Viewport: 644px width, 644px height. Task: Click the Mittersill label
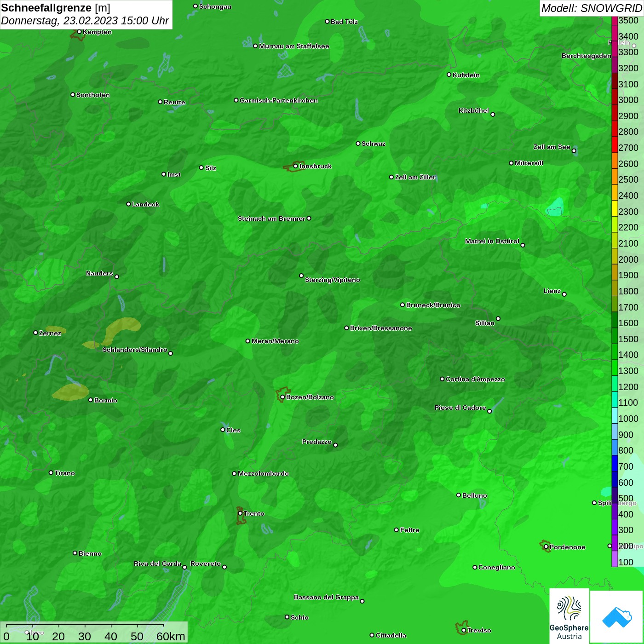point(529,163)
